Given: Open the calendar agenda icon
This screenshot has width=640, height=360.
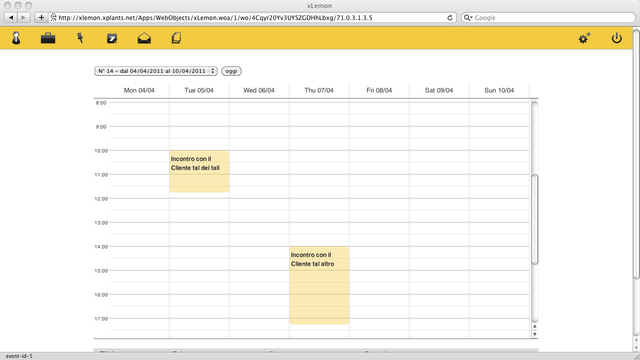Looking at the screenshot, I should pyautogui.click(x=112, y=38).
